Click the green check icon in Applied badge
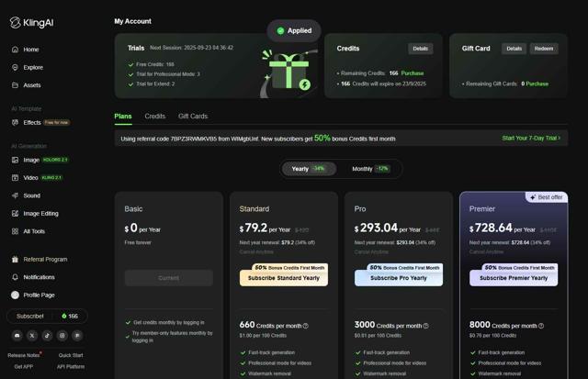588x379 pixels. 280,30
